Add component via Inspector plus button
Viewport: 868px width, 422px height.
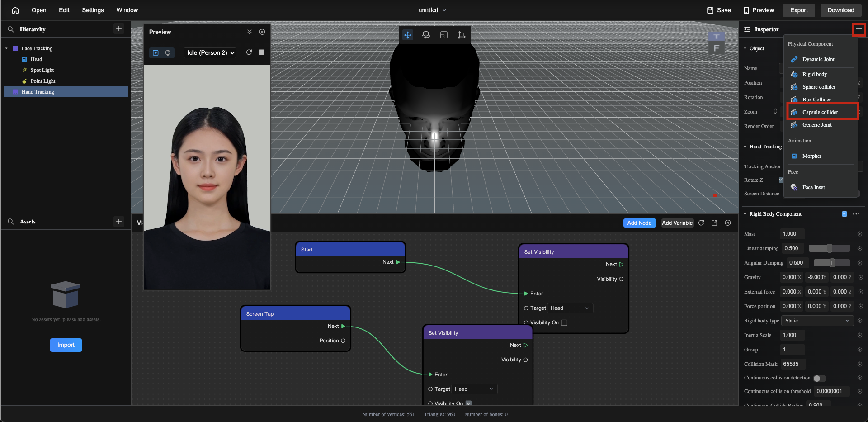point(859,29)
